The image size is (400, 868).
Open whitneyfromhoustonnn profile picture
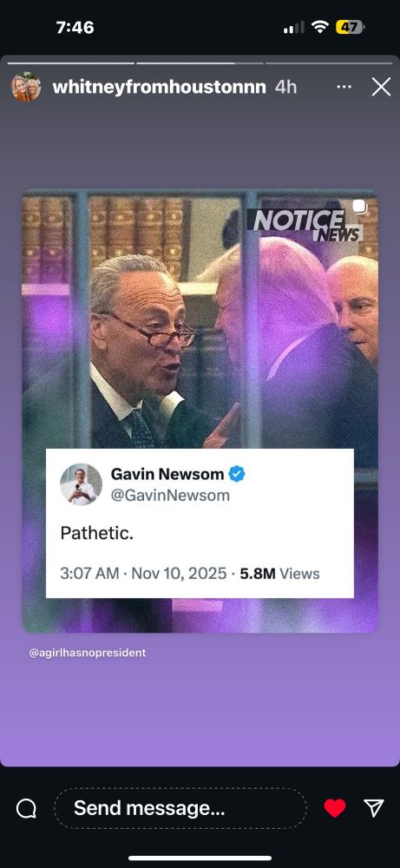click(26, 87)
